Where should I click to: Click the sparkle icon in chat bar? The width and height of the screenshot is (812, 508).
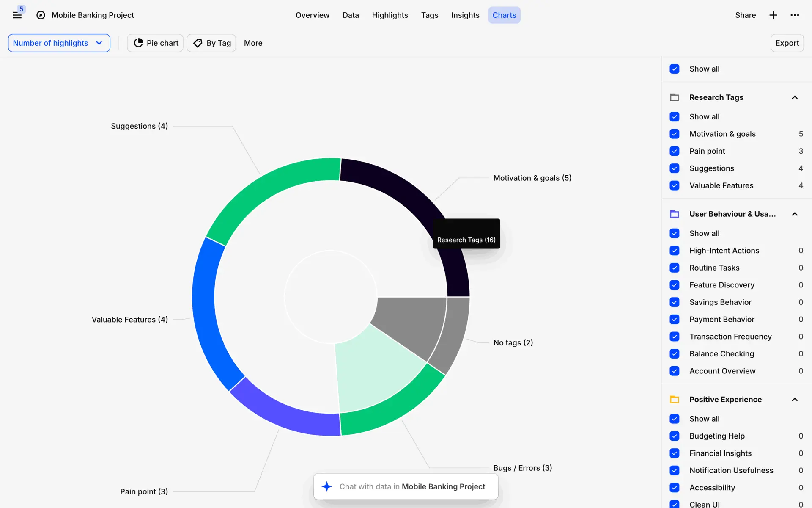326,486
